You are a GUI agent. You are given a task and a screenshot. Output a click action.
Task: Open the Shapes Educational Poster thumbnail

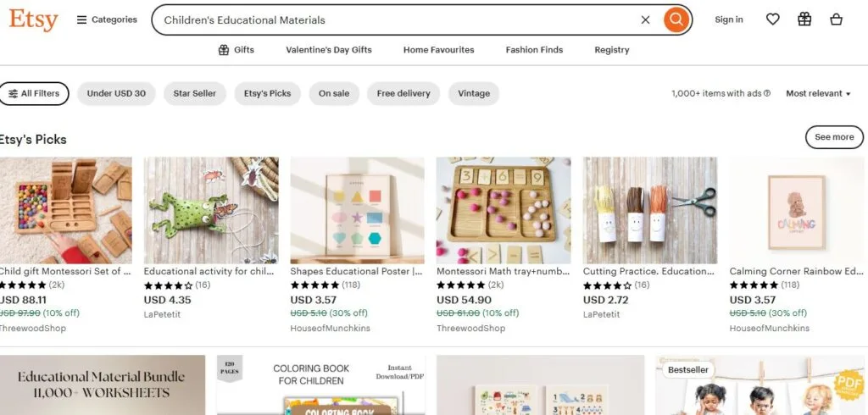coord(357,210)
